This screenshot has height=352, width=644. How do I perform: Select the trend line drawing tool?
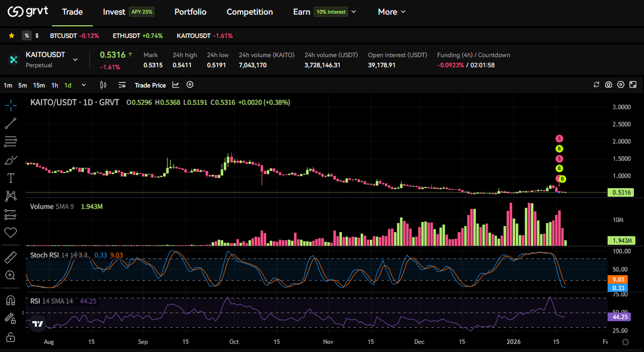click(x=11, y=123)
